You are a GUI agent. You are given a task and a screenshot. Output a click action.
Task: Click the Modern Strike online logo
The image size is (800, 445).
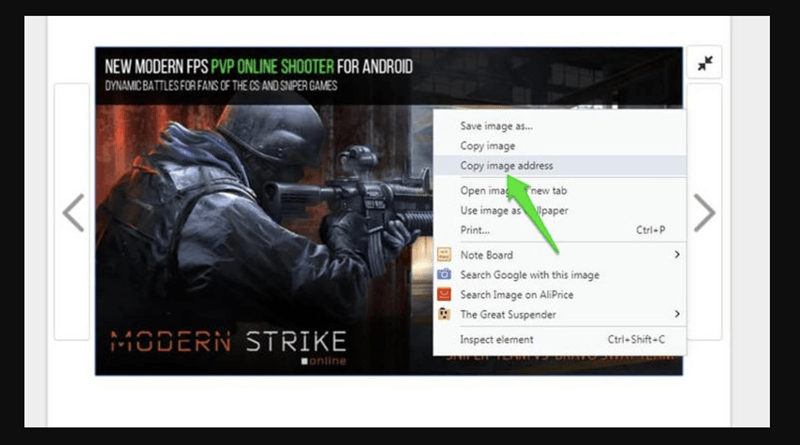pyautogui.click(x=228, y=342)
